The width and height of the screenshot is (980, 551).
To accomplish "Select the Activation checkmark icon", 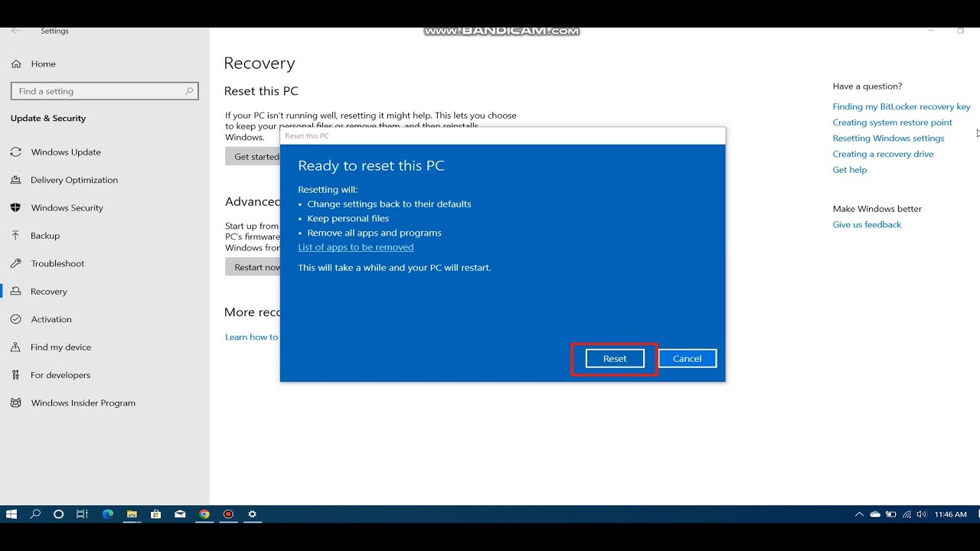I will 15,319.
